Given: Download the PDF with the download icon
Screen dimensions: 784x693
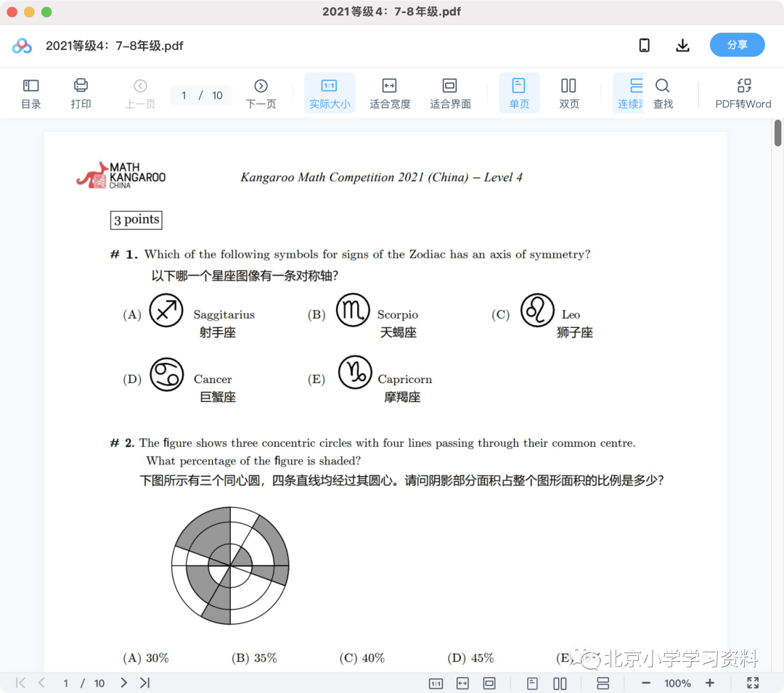Looking at the screenshot, I should (682, 46).
